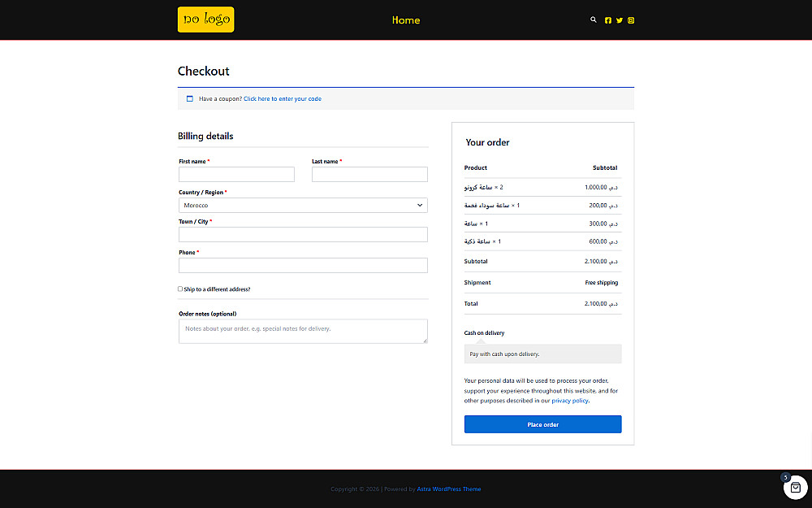Open the Twitter social icon
This screenshot has width=812, height=508.
coord(620,20)
